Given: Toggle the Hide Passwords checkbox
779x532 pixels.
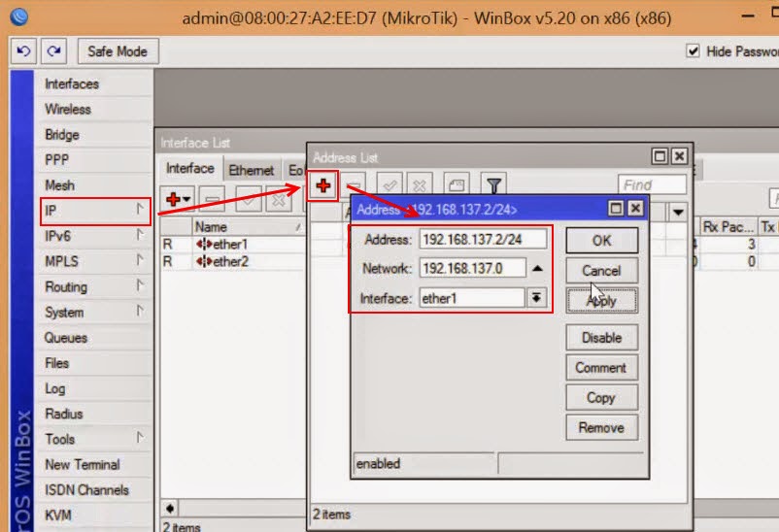Looking at the screenshot, I should [x=694, y=50].
